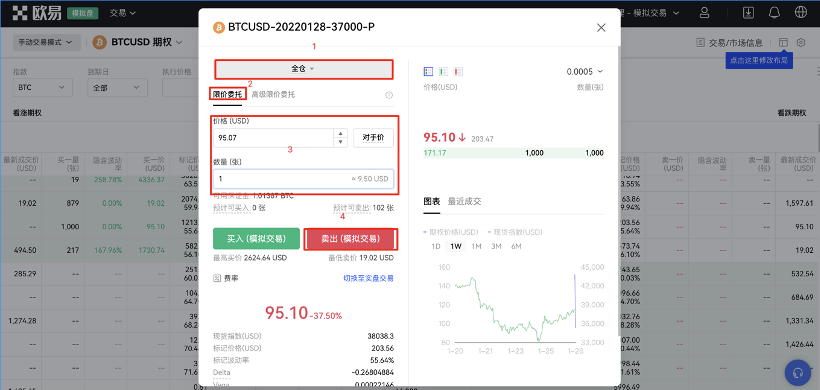Select the 图表 tab
The width and height of the screenshot is (820, 390).
(431, 201)
